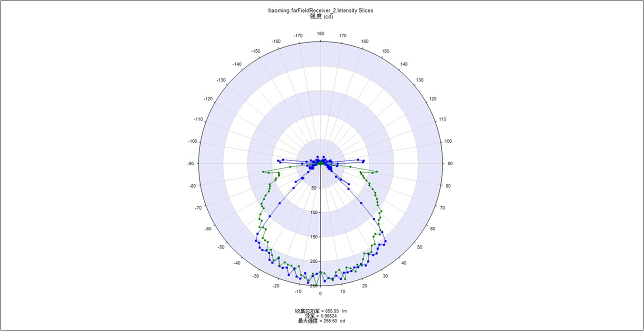Select the '160' angle label
Viewport: 644px width, 331px height.
pos(365,41)
